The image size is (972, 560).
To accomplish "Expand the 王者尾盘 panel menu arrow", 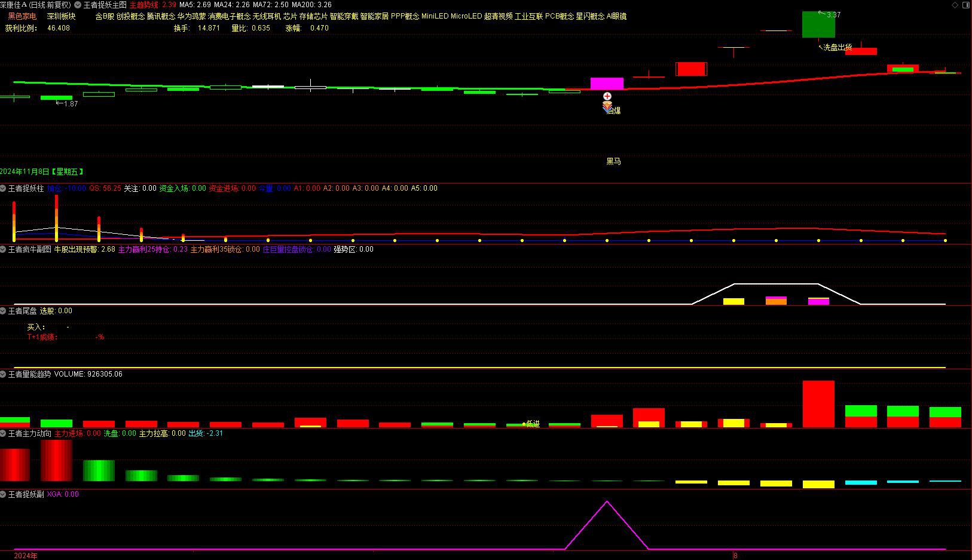I will [3, 311].
